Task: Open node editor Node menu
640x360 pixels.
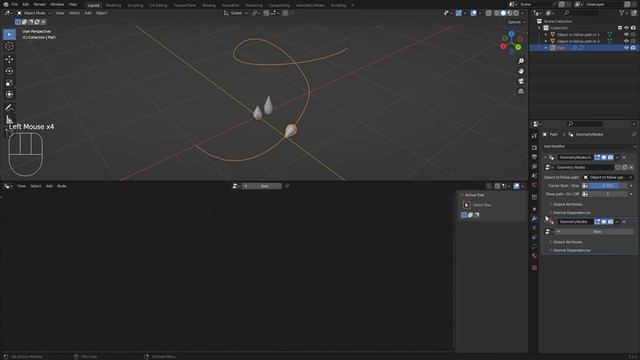Action: [x=62, y=186]
